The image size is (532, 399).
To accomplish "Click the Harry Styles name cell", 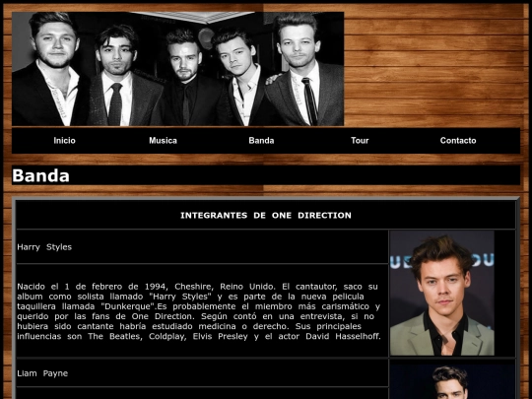I will [202, 247].
